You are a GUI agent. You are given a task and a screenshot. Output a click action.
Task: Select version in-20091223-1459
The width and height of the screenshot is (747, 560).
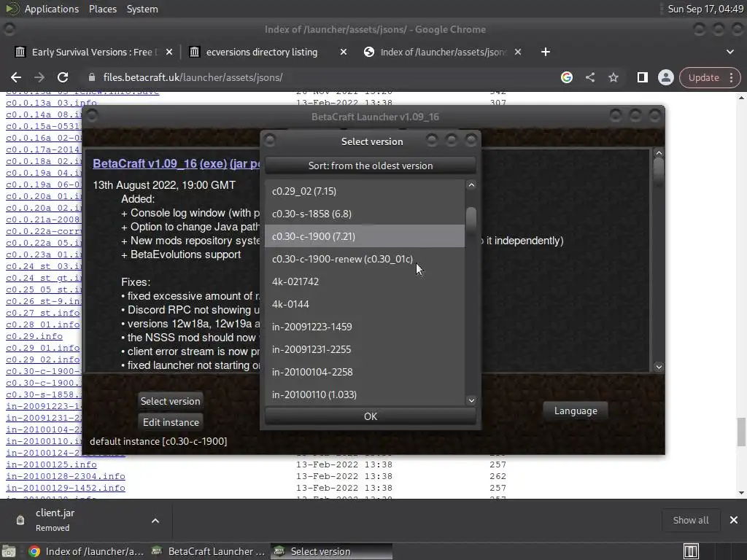coord(365,327)
